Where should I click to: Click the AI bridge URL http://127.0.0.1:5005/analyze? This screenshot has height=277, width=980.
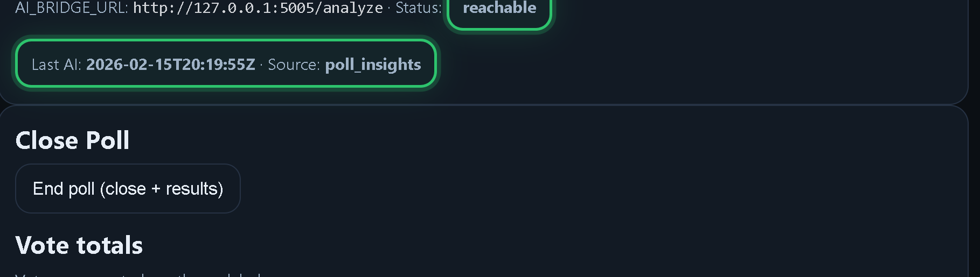click(258, 8)
